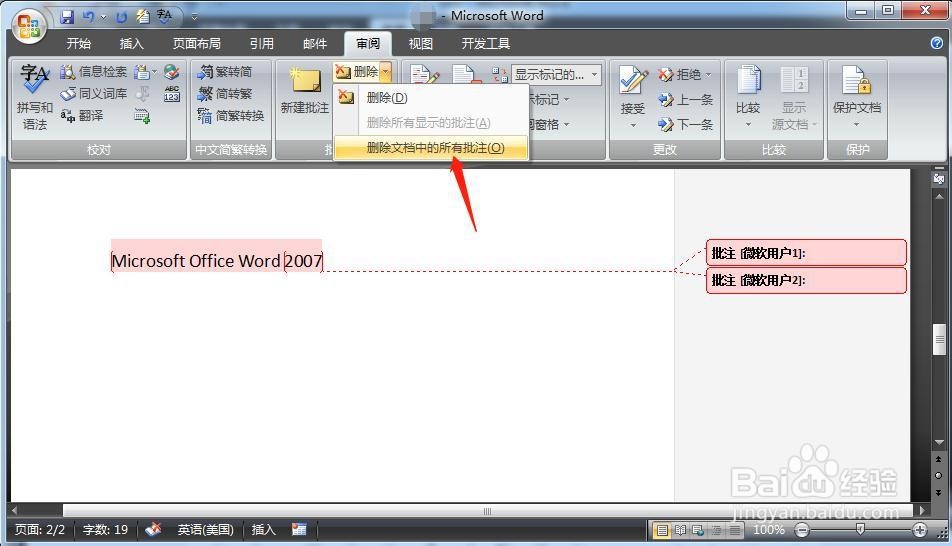The width and height of the screenshot is (952, 546).
Task: Click the select browse object button
Action: 939,476
